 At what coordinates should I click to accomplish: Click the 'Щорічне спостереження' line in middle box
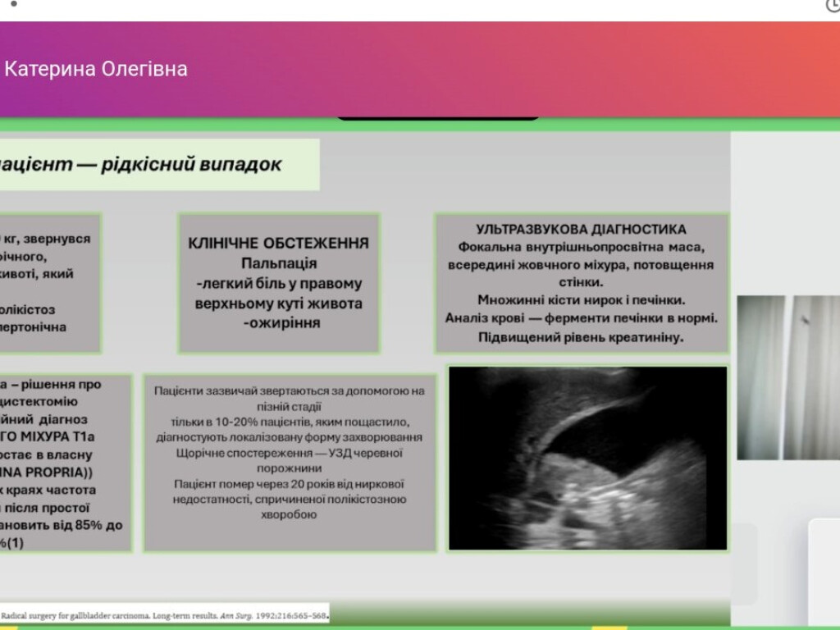(290, 453)
